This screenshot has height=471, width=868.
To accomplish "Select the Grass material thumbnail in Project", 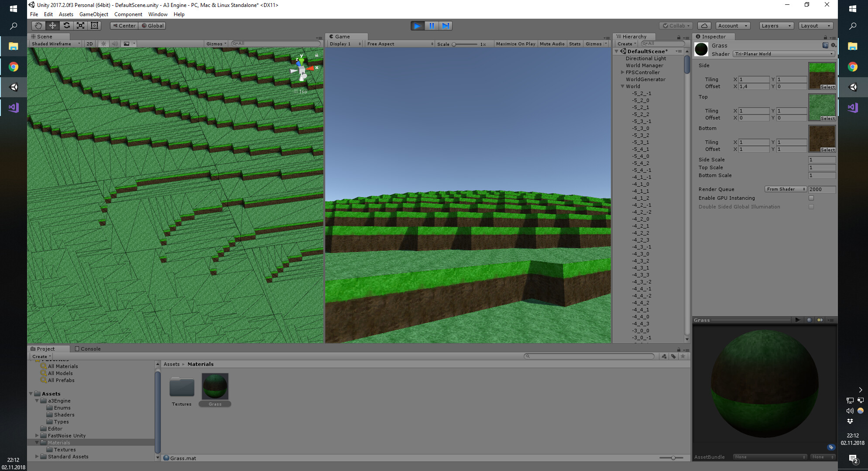I will 215,386.
